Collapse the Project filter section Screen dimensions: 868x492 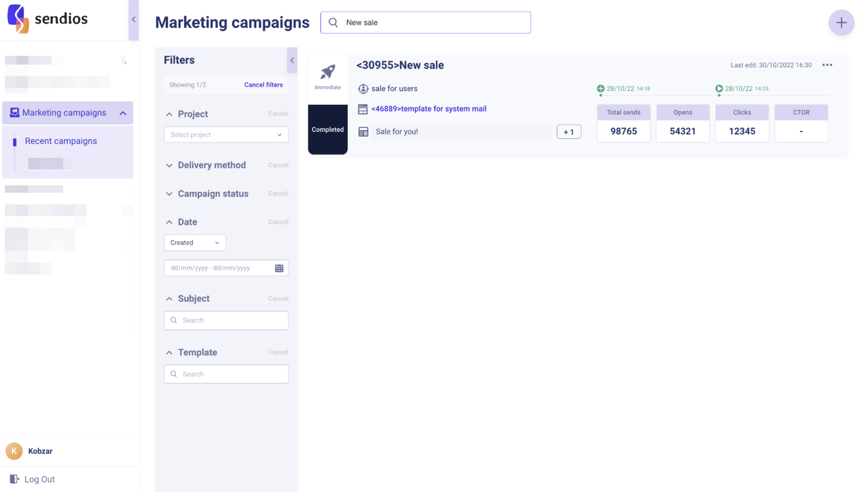(169, 114)
